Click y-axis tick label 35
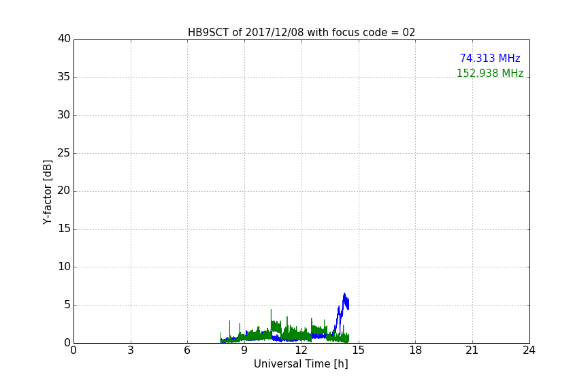Viewport: 588px width, 392px height. click(64, 77)
